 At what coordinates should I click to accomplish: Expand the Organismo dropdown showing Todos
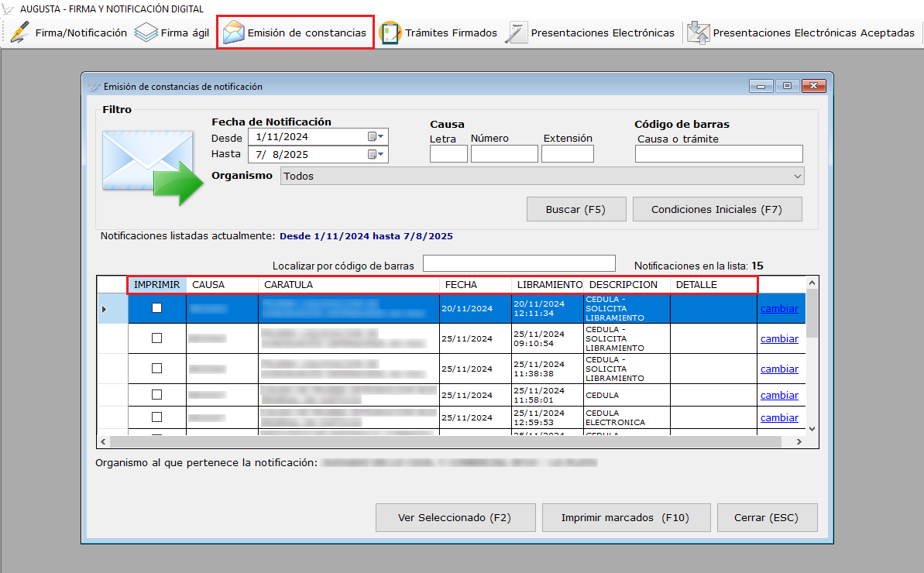[798, 177]
